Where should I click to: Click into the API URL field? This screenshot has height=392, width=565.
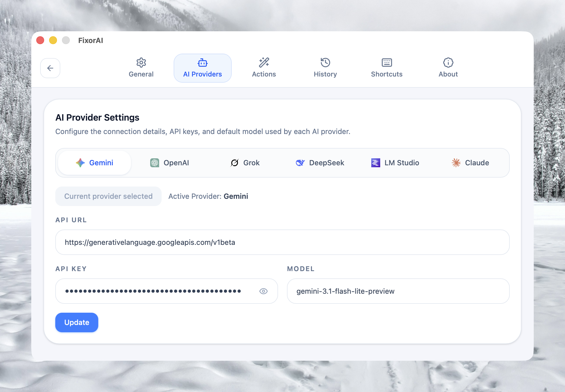(282, 242)
